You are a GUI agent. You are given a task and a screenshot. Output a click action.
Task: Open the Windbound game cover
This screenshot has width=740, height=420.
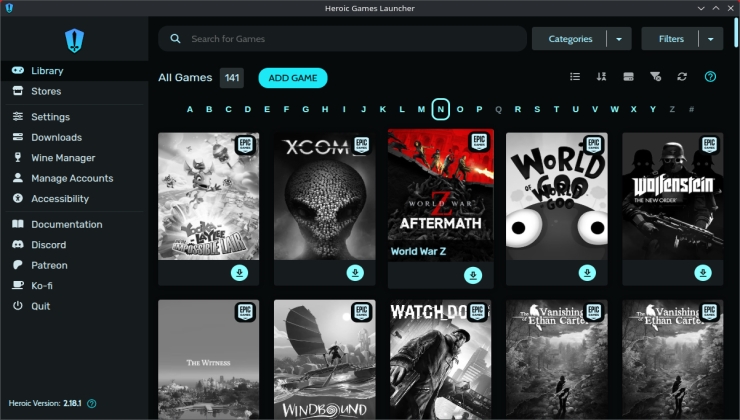pyautogui.click(x=325, y=359)
